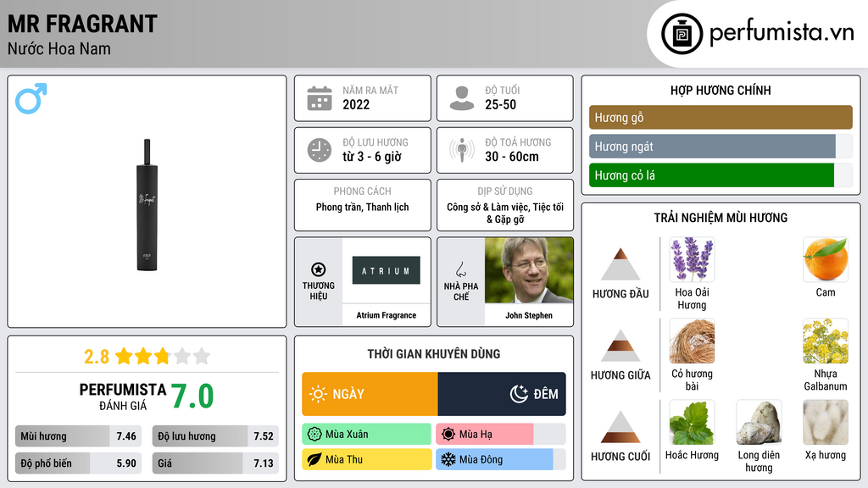Viewport: 868px width, 488px height.
Task: Click the Hương giữa pyramid icon
Action: 620,346
